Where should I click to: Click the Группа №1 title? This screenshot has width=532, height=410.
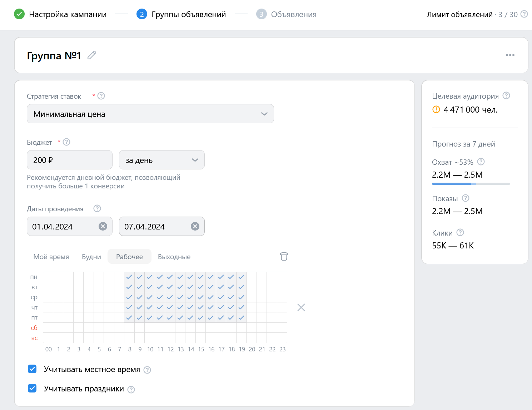click(54, 55)
